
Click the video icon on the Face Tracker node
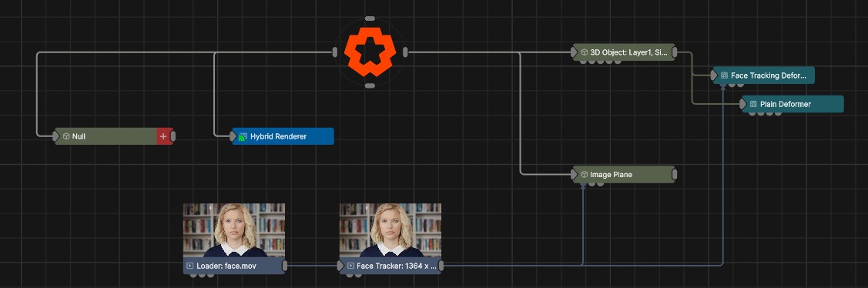tap(350, 266)
